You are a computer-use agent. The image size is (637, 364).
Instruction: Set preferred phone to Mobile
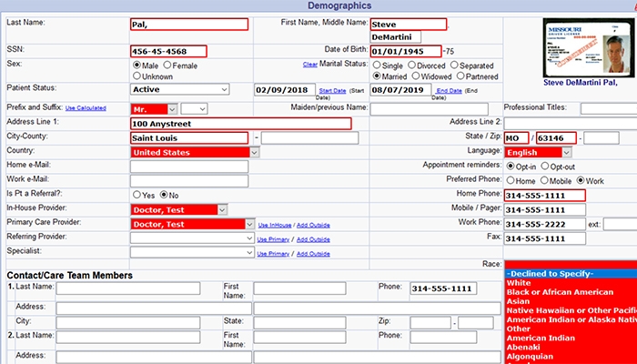(x=545, y=180)
